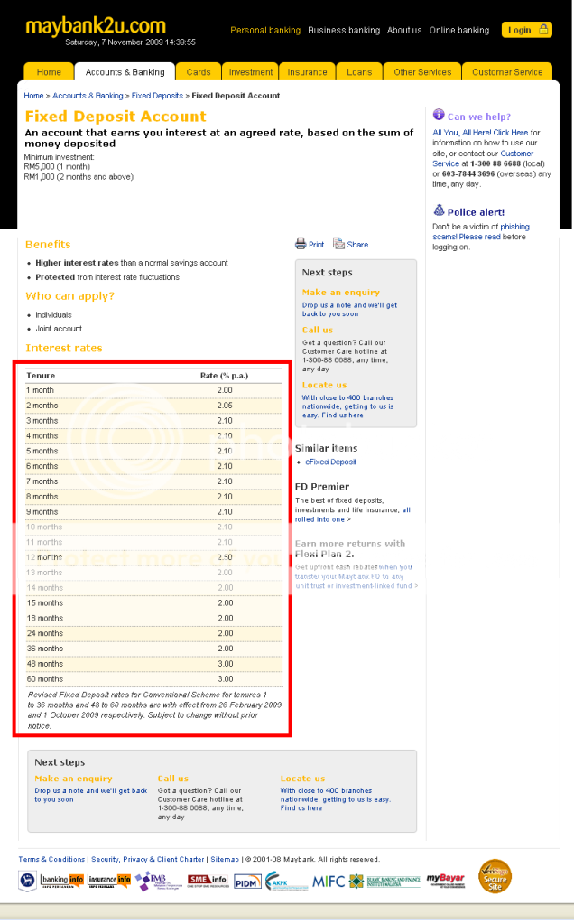Click the Share icon
This screenshot has height=924, width=574.
coord(338,244)
